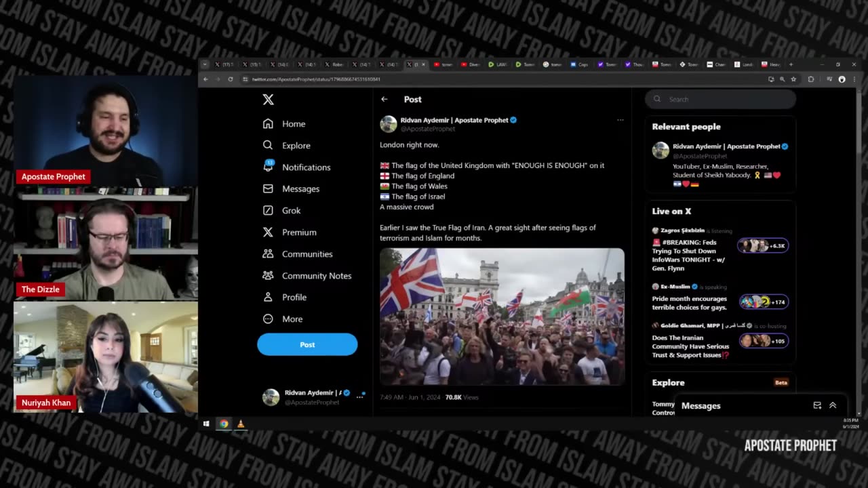Close the active X tab

coord(424,64)
